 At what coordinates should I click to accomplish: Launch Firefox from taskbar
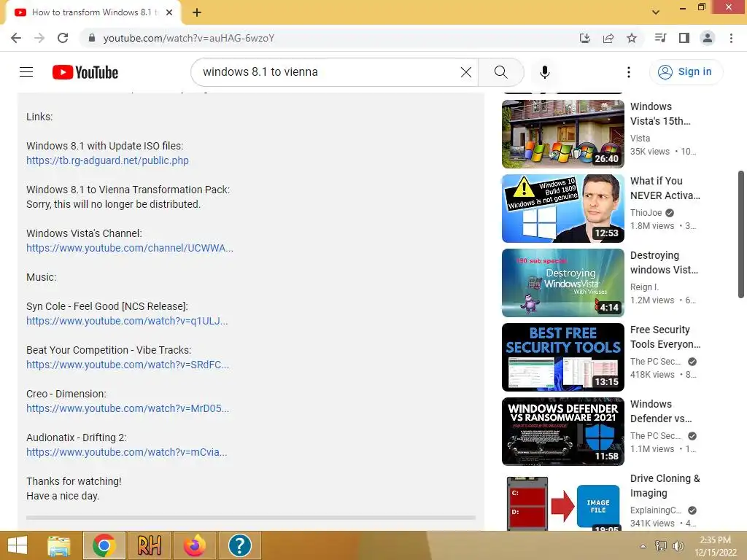click(x=194, y=545)
